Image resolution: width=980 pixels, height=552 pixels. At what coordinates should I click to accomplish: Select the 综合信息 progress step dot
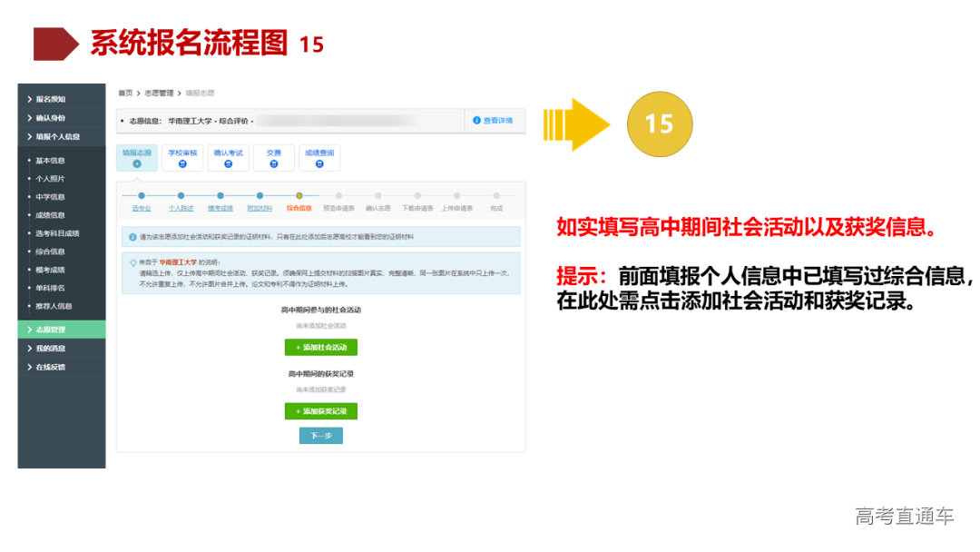301,194
